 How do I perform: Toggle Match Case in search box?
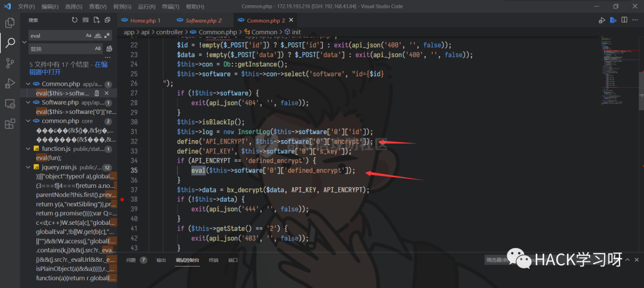coord(89,36)
